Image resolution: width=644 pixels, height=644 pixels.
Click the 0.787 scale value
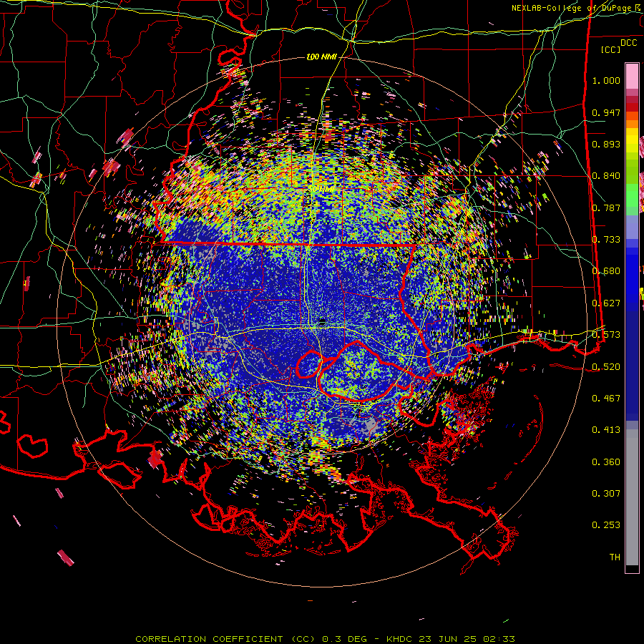click(606, 208)
